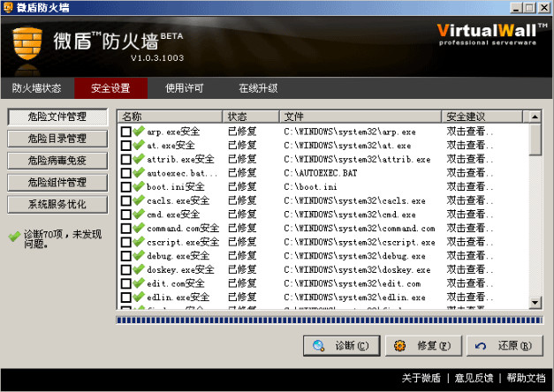
Task: Sort list by 名称 column header
Action: [x=170, y=117]
